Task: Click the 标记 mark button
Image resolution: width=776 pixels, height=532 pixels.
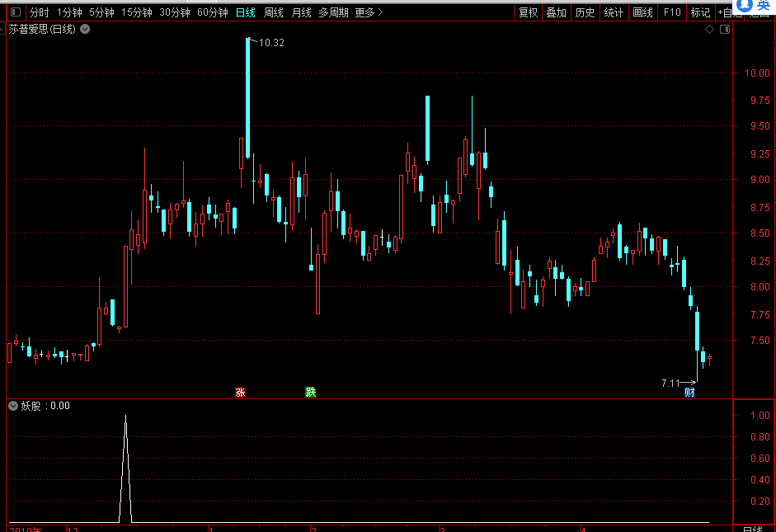Action: point(700,12)
